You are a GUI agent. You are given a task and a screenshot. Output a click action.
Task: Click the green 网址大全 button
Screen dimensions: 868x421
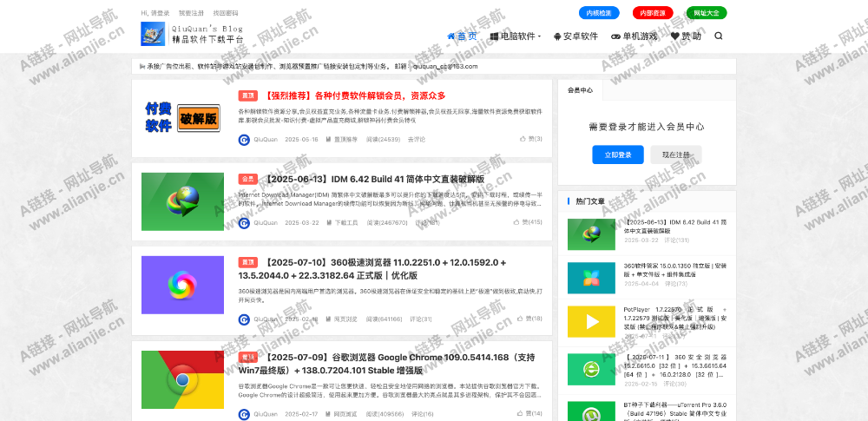click(707, 13)
